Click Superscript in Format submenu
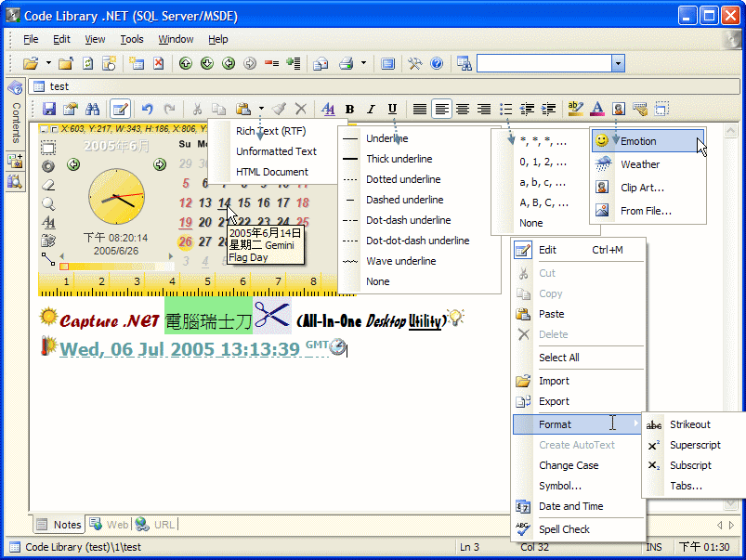 (695, 445)
